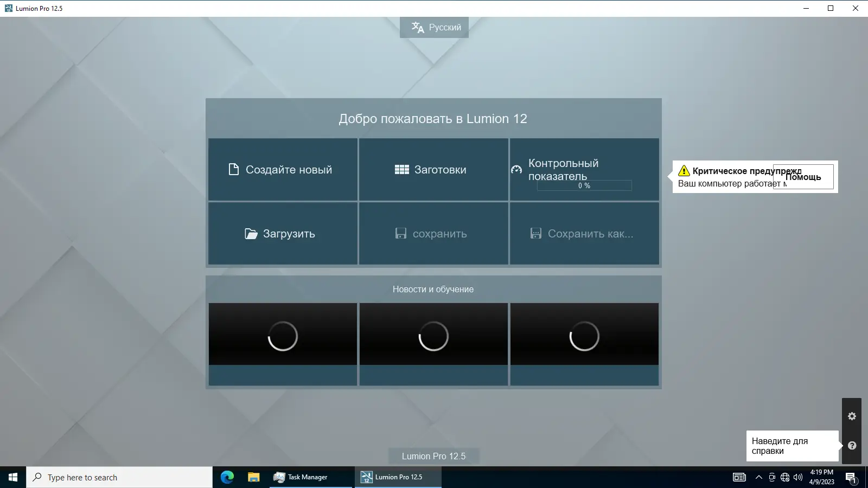Click the Lumion Pro 12.5 version label

pyautogui.click(x=433, y=456)
